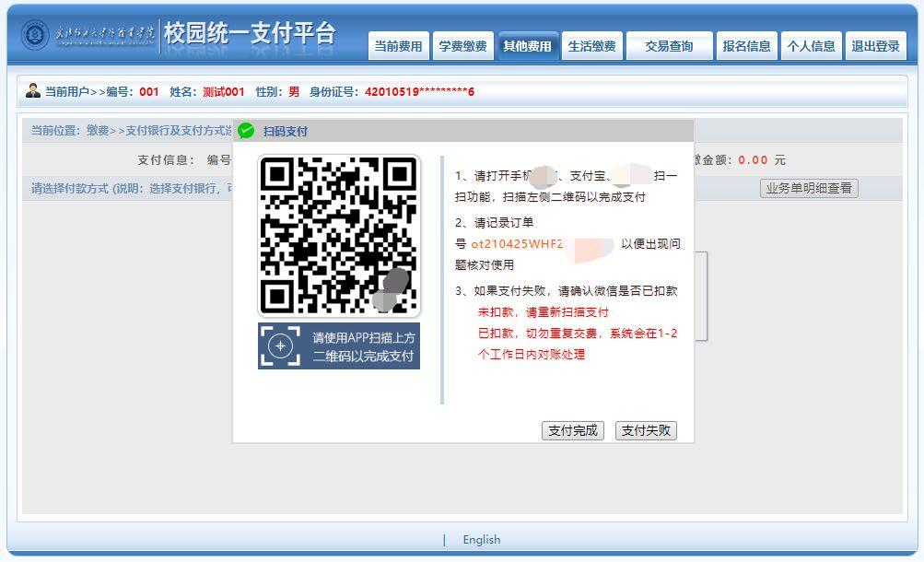This screenshot has height=562, width=924.
Task: Go to the 交易查询 tab
Action: (670, 46)
